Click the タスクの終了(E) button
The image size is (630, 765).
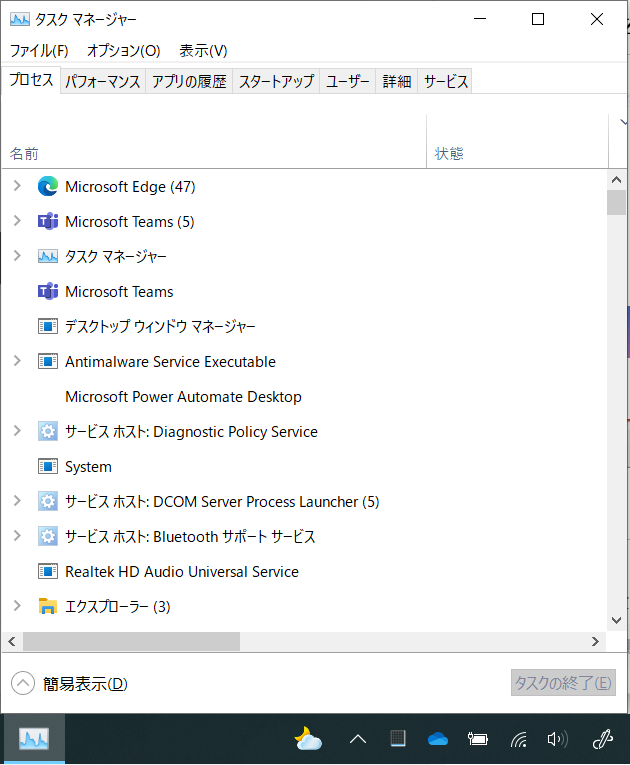tap(563, 683)
